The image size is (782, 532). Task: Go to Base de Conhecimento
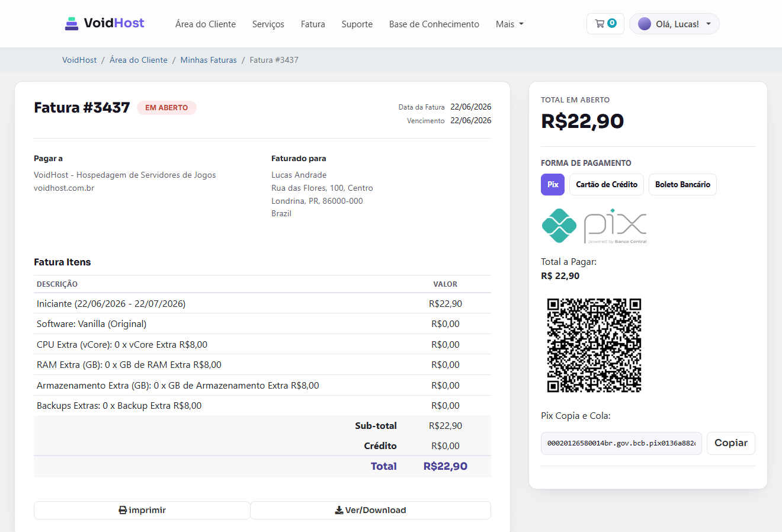pos(434,24)
